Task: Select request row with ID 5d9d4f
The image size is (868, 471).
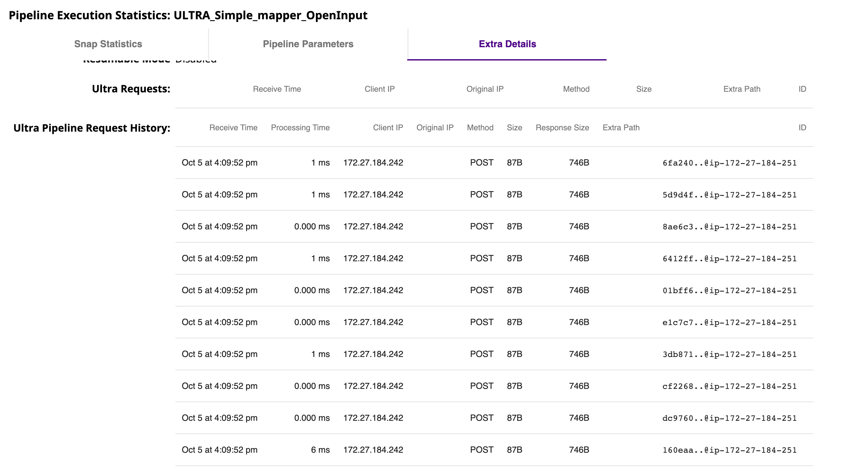Action: click(729, 195)
